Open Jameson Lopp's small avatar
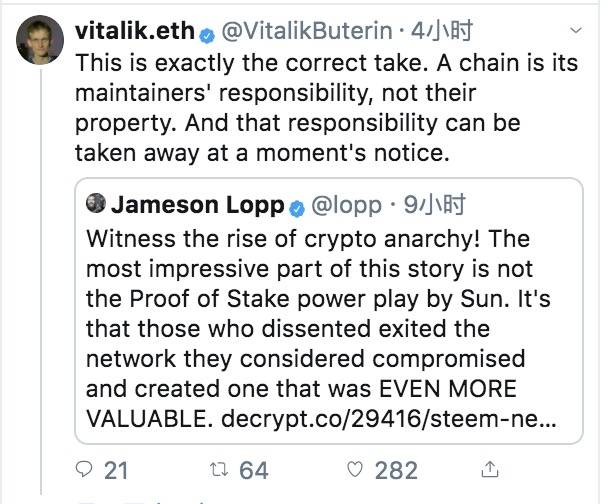614x504 pixels. (96, 206)
